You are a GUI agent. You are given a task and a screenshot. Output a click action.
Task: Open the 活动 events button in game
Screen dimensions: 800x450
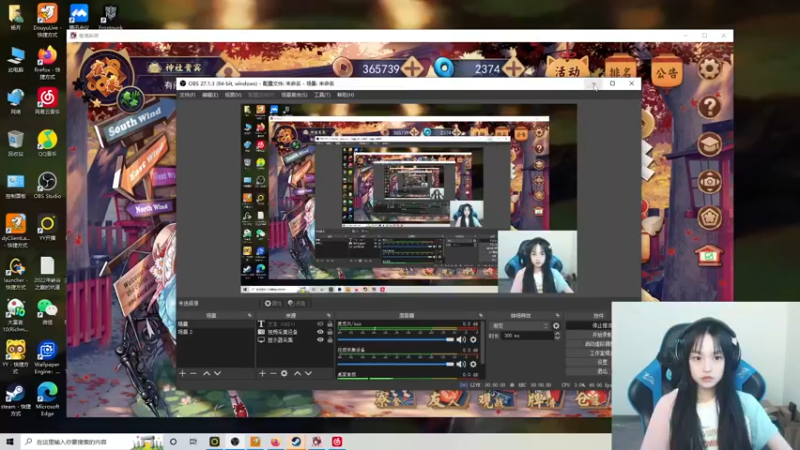click(x=567, y=69)
